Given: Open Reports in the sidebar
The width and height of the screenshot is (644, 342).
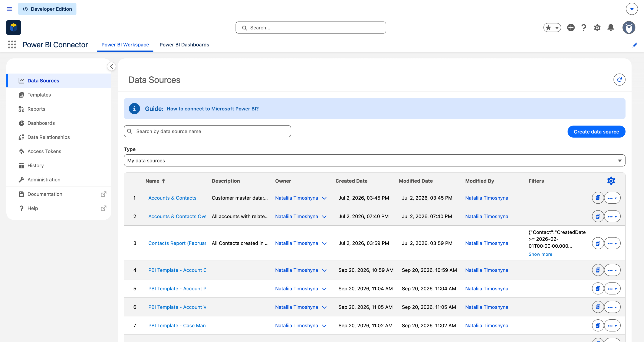Looking at the screenshot, I should 59,109.
